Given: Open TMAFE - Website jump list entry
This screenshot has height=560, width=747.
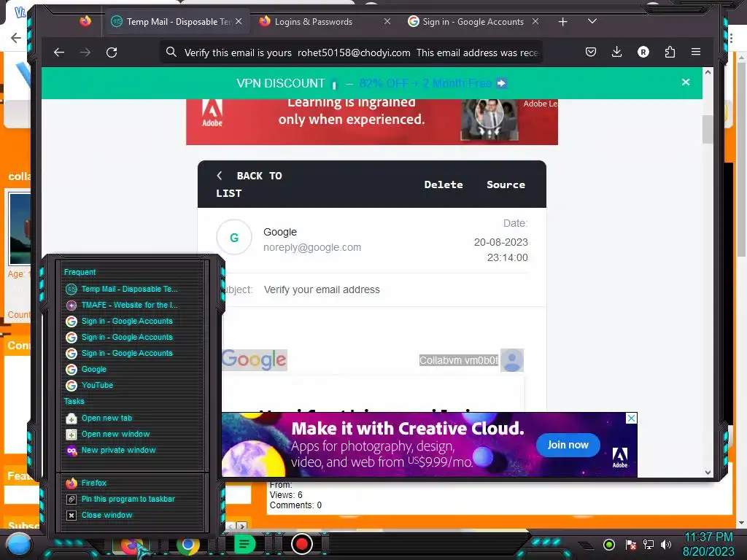Looking at the screenshot, I should [x=122, y=306].
